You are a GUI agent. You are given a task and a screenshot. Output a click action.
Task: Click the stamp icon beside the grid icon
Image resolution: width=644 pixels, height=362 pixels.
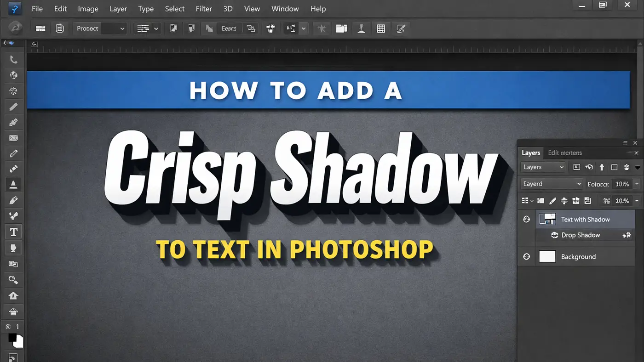pyautogui.click(x=362, y=28)
